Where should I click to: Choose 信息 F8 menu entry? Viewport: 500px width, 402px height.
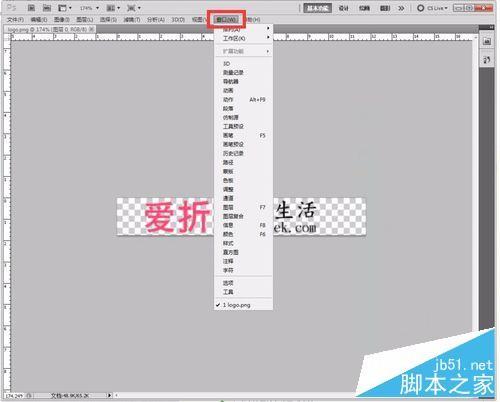243,225
